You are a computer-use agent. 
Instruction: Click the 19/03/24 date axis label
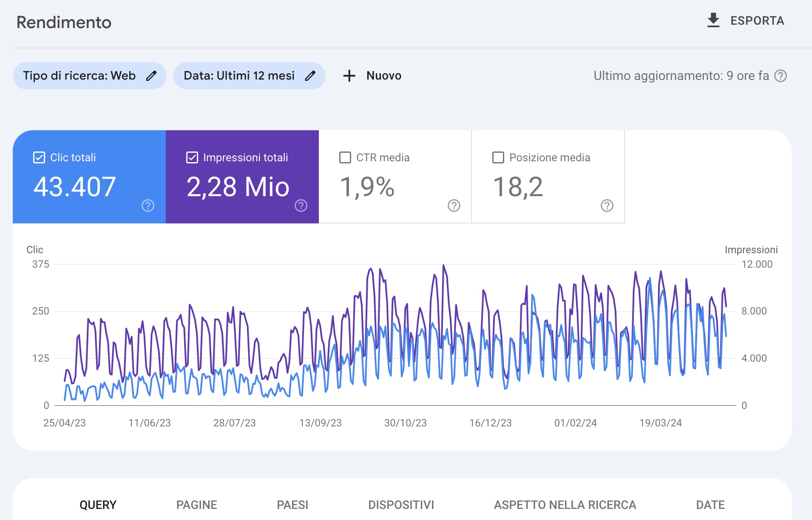(x=661, y=423)
